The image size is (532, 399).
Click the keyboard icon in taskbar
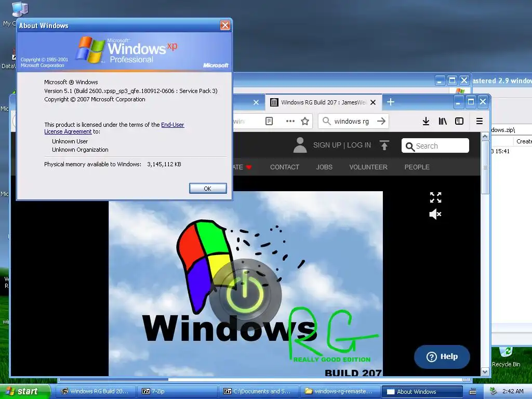(473, 392)
